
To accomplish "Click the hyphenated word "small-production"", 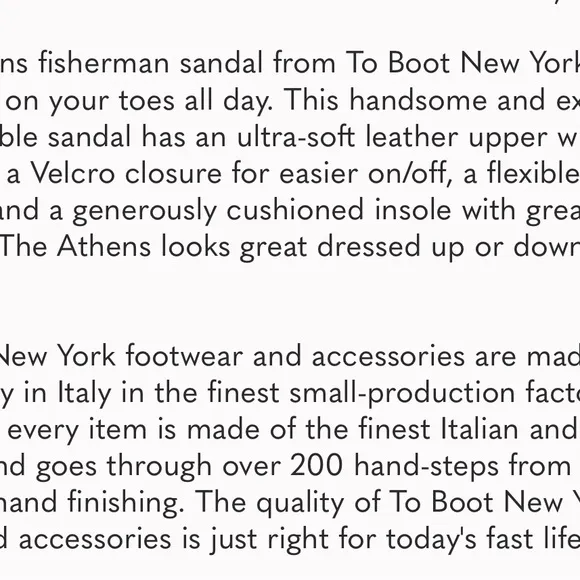I will (x=402, y=394).
